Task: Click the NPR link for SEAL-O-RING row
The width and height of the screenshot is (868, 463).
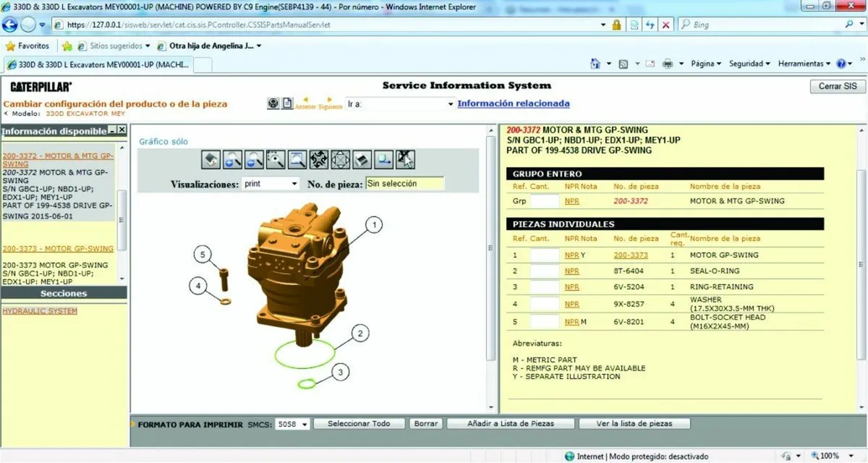Action: coord(572,271)
